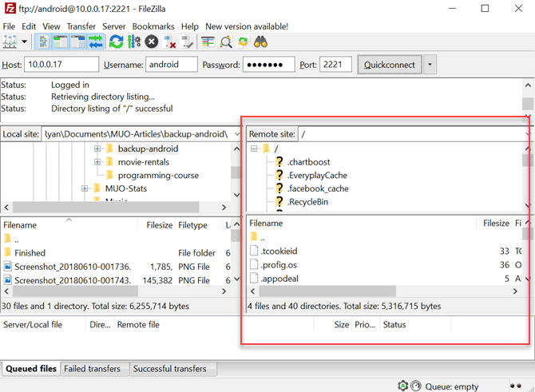535x392 pixels.
Task: Toggle local directory tree display
Action: (61, 42)
